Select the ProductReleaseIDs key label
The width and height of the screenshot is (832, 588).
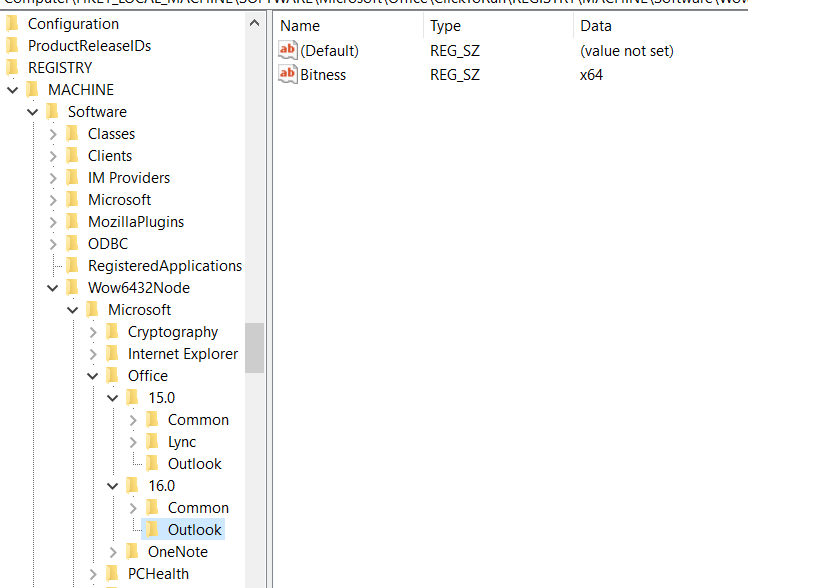pos(89,46)
